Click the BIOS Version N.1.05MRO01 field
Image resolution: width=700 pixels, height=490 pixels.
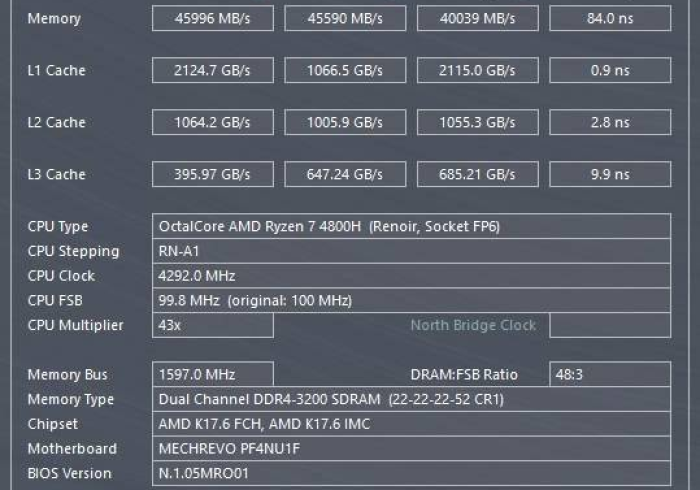click(x=411, y=473)
